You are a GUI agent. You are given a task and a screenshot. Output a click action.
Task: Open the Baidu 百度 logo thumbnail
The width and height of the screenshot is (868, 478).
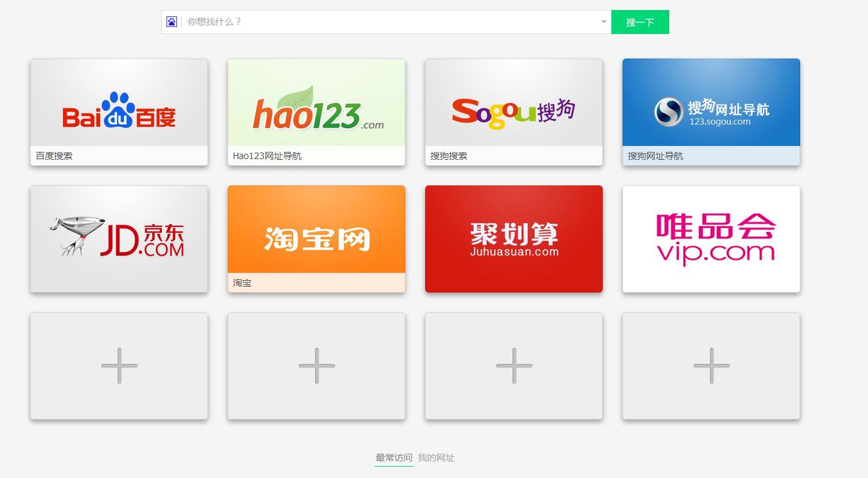tap(119, 103)
